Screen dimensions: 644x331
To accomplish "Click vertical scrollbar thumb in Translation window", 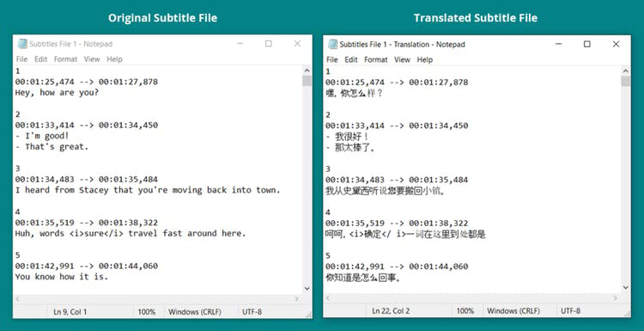I will [x=625, y=82].
